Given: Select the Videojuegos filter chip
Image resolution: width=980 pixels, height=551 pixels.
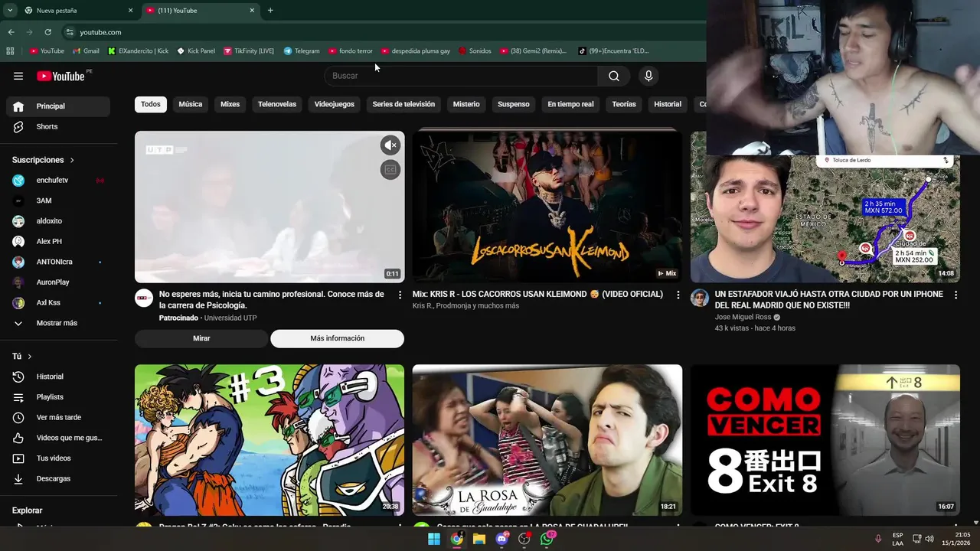Looking at the screenshot, I should click(x=335, y=104).
